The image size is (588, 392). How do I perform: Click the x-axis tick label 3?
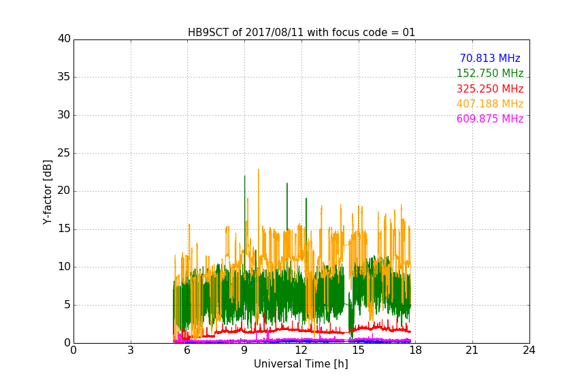pos(131,350)
